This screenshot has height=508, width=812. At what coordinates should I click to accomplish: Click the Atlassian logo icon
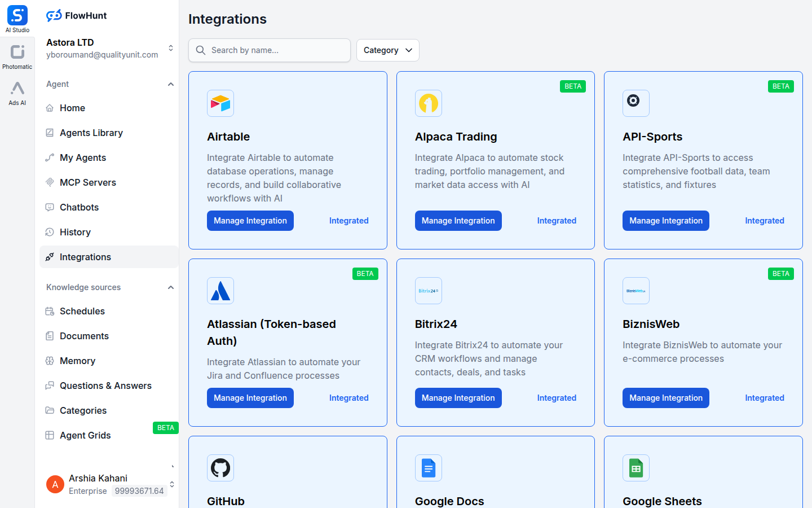[x=220, y=291]
